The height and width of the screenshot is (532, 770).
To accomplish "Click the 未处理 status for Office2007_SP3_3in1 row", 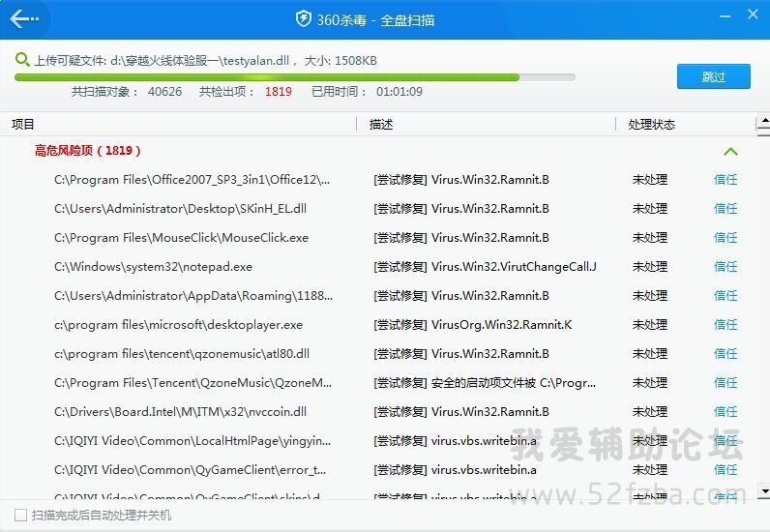I will tap(650, 180).
